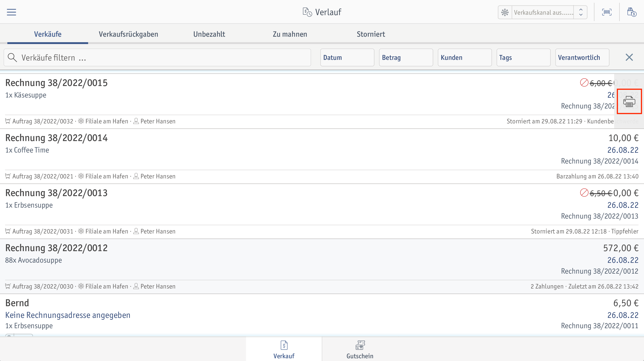Screen dimensions: 644x361
Task: Open the Verantwortlich filter
Action: tap(582, 58)
